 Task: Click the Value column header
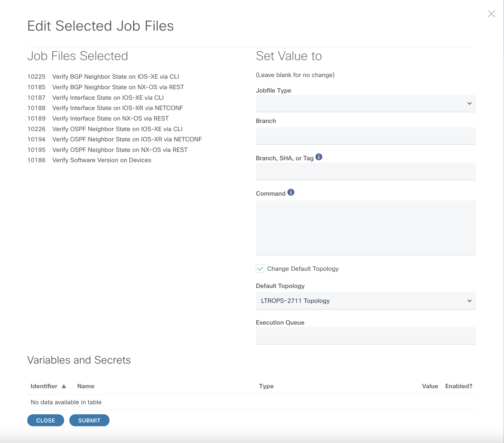[430, 386]
